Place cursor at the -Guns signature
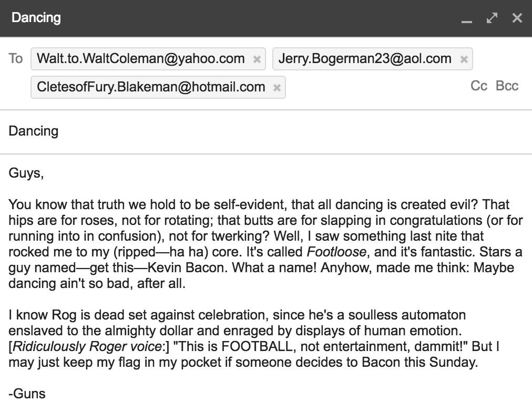Image resolution: width=532 pixels, height=412 pixels. point(27,394)
